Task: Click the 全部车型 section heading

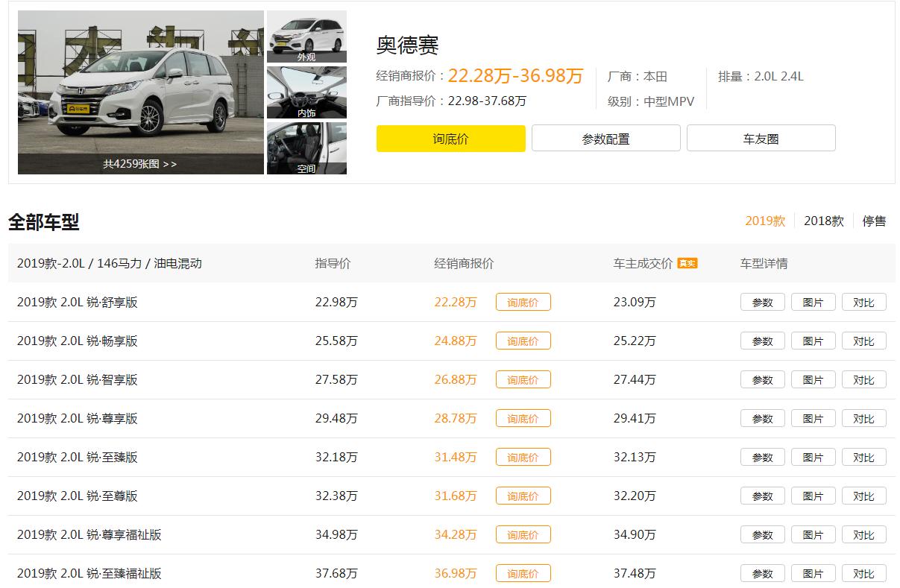Action: pos(43,221)
